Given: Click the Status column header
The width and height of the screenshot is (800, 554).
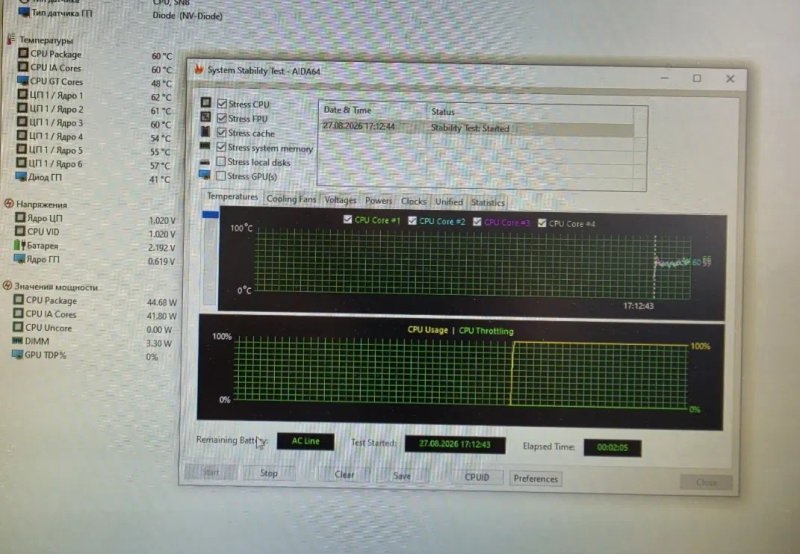Looking at the screenshot, I should [531, 112].
